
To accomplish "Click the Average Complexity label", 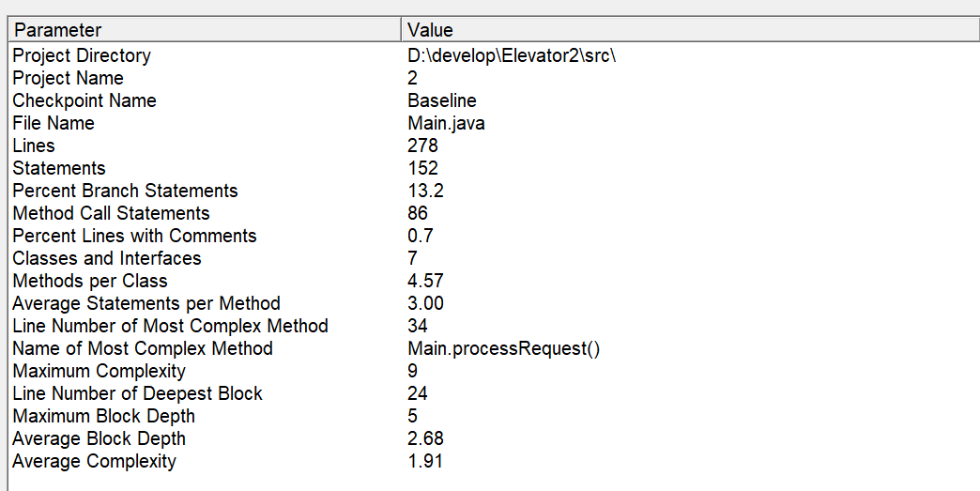I will pyautogui.click(x=94, y=461).
